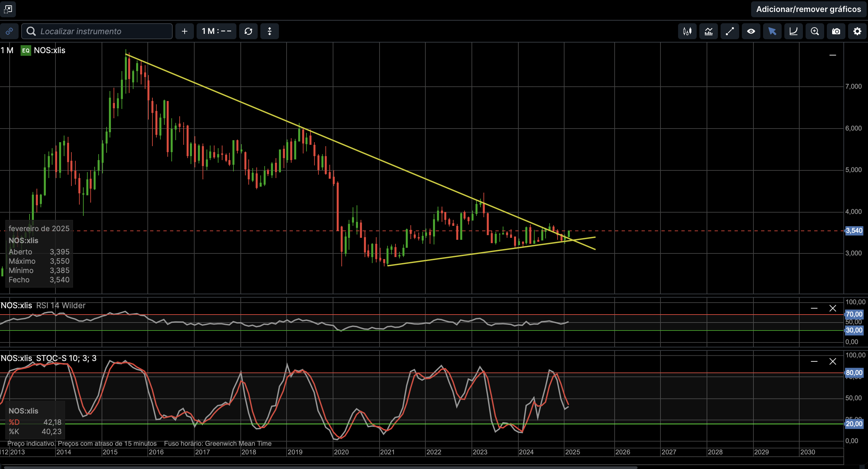Activate the blue cursor pointer tool
Image resolution: width=868 pixels, height=469 pixels.
coord(772,31)
